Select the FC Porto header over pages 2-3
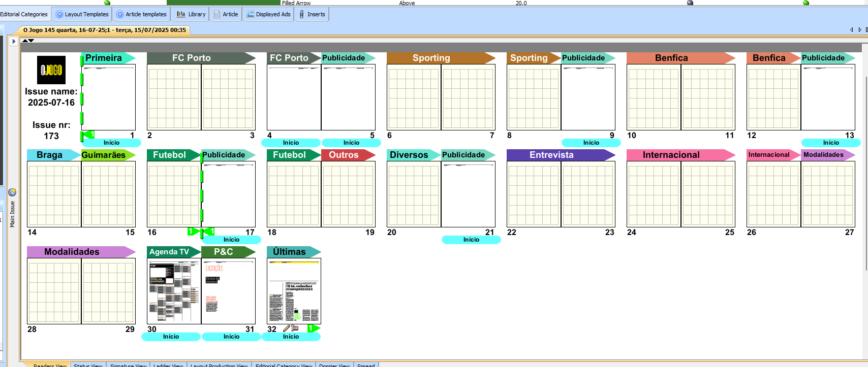 click(201, 58)
